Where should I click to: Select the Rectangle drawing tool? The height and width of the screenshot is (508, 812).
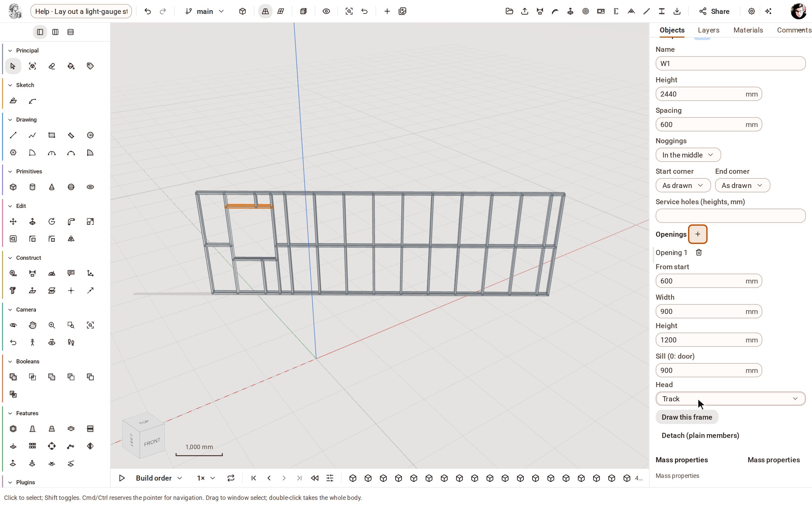click(52, 135)
